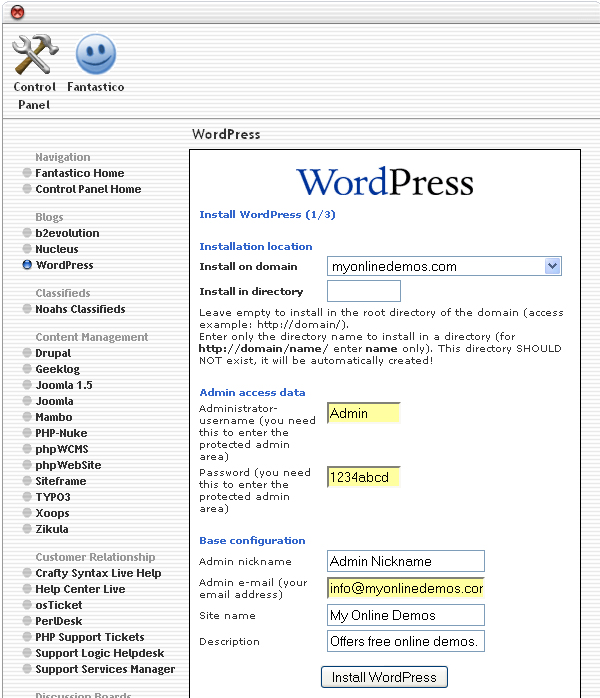This screenshot has height=698, width=600.
Task: Open the plain Joomla entry
Action: click(x=54, y=401)
